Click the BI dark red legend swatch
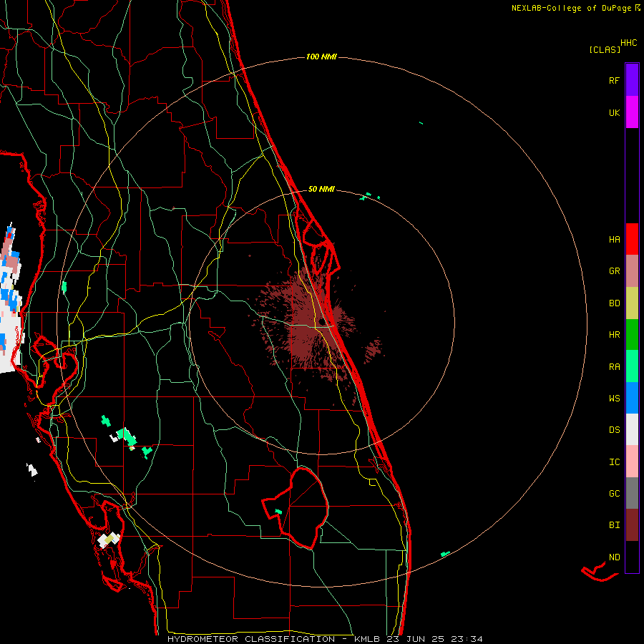This screenshot has height=644, width=644. coord(632,525)
